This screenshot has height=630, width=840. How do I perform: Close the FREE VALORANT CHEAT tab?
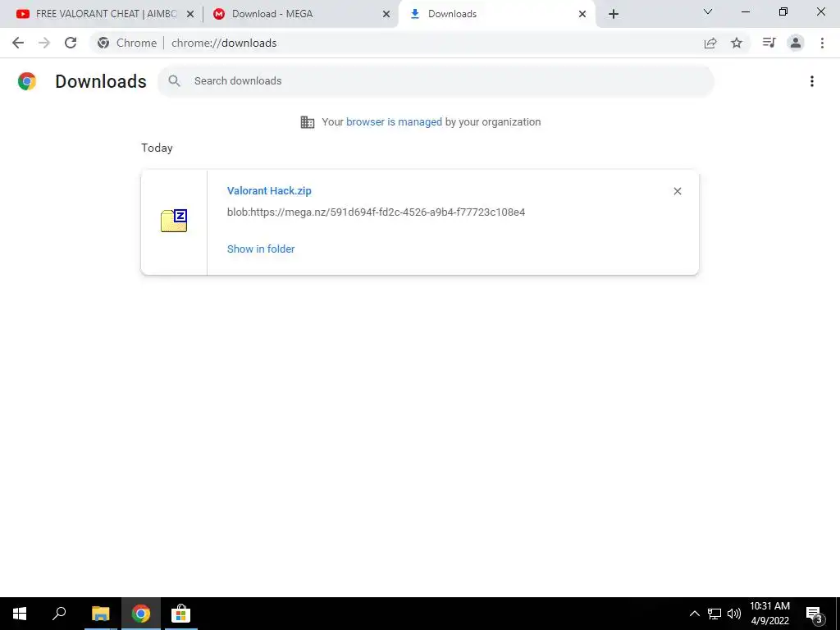[189, 15]
